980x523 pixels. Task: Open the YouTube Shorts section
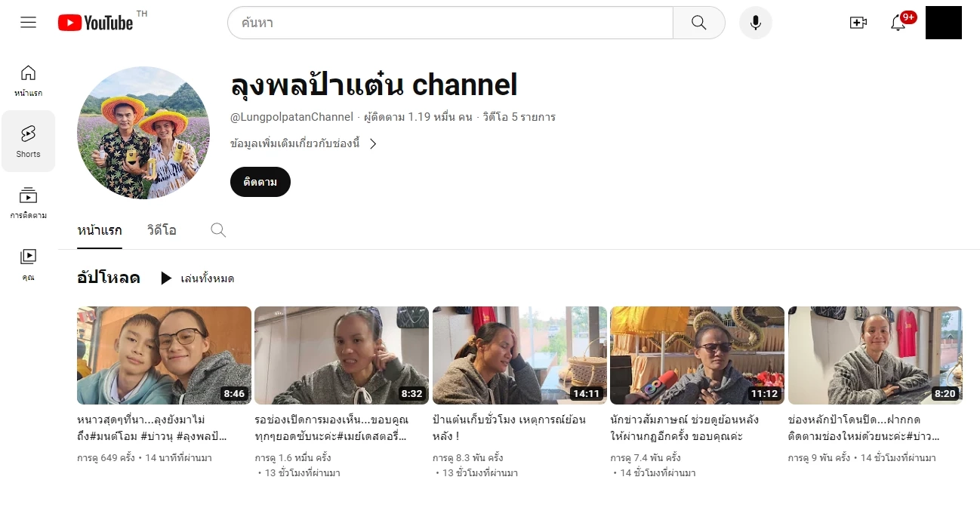pyautogui.click(x=28, y=141)
